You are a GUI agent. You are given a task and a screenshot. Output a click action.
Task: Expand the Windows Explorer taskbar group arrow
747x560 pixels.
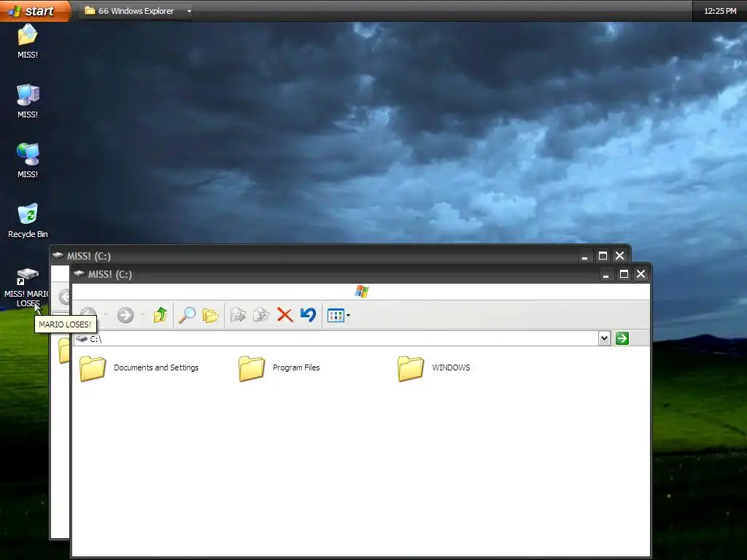189,11
